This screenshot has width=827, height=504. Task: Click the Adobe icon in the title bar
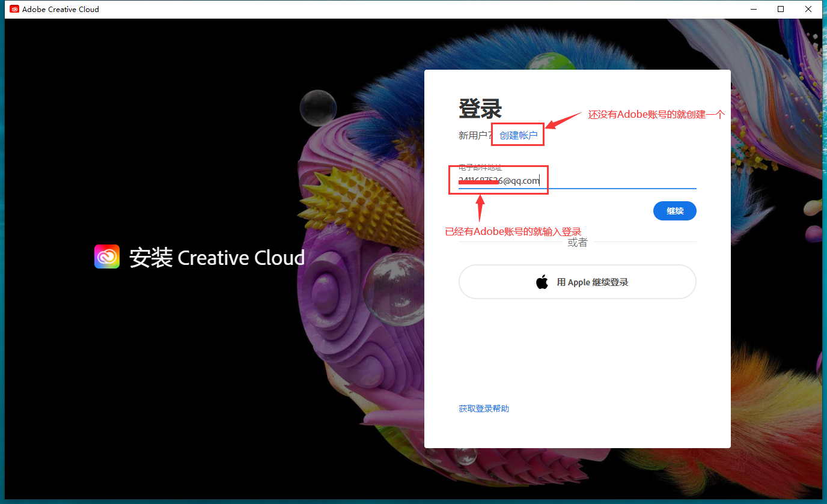pos(13,9)
